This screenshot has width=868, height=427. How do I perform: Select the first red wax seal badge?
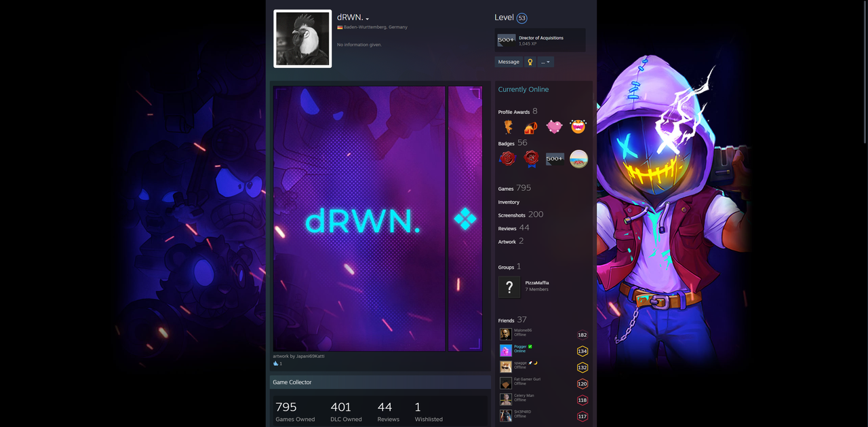(x=507, y=159)
